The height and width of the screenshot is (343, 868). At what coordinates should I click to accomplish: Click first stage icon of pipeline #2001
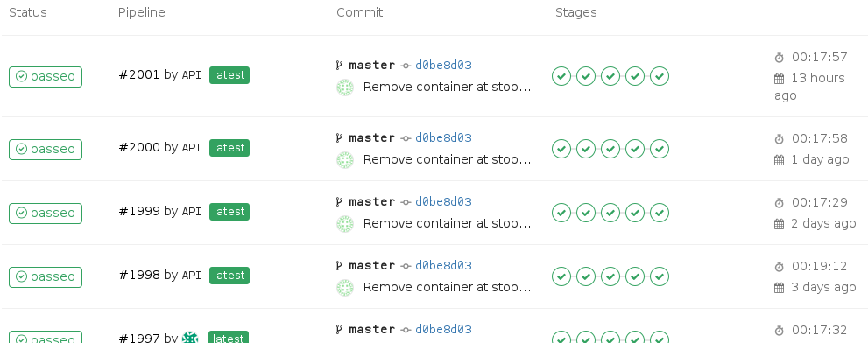[561, 76]
